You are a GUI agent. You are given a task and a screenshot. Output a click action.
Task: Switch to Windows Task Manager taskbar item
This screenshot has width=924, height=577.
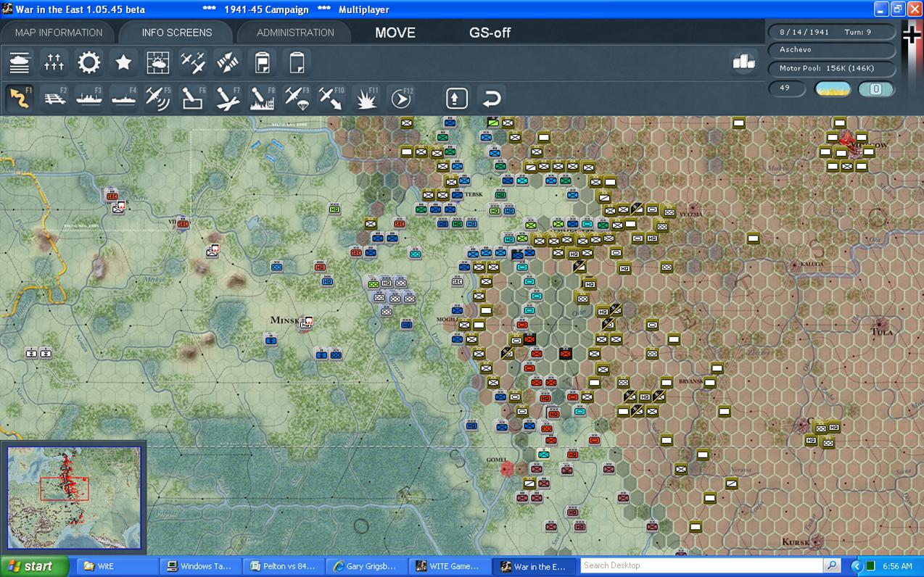(199, 566)
